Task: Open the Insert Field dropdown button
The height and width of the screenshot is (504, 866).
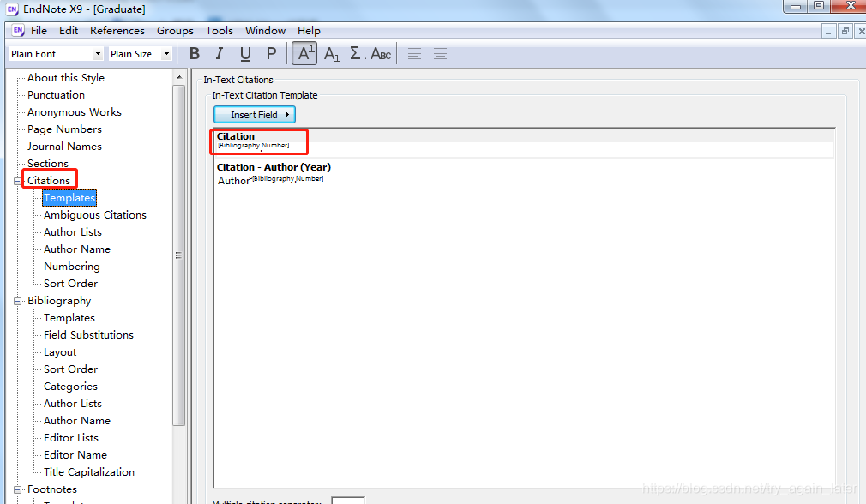Action: [x=255, y=114]
